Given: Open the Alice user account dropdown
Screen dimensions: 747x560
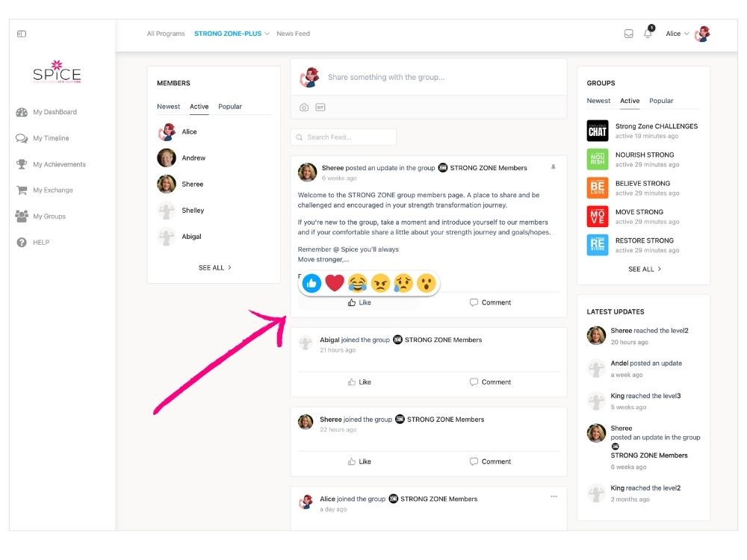Looking at the screenshot, I should [678, 34].
